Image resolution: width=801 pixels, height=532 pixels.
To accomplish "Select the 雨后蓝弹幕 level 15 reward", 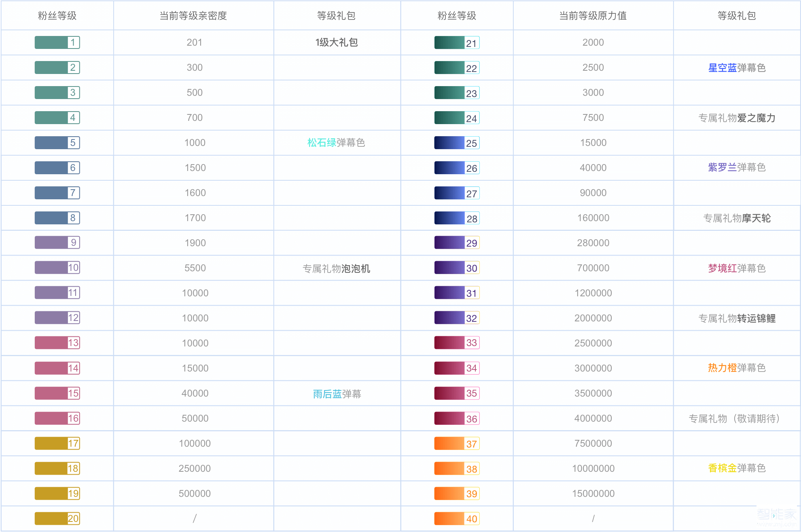I will (x=337, y=393).
